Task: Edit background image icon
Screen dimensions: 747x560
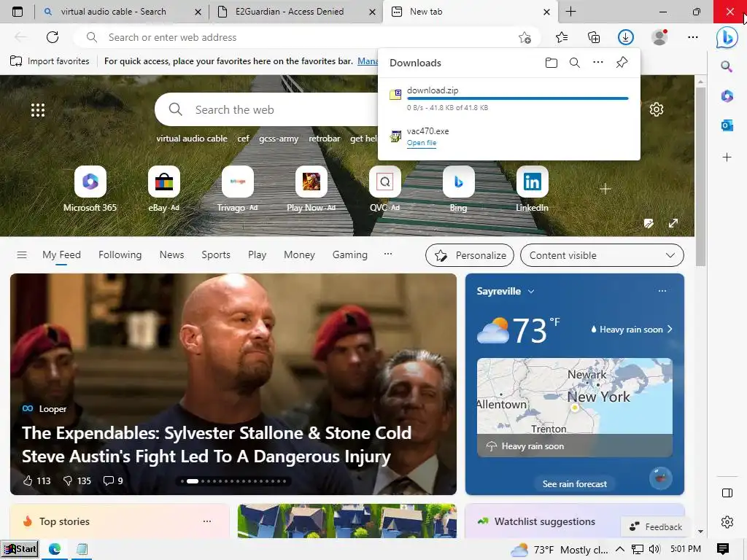Action: pos(649,223)
